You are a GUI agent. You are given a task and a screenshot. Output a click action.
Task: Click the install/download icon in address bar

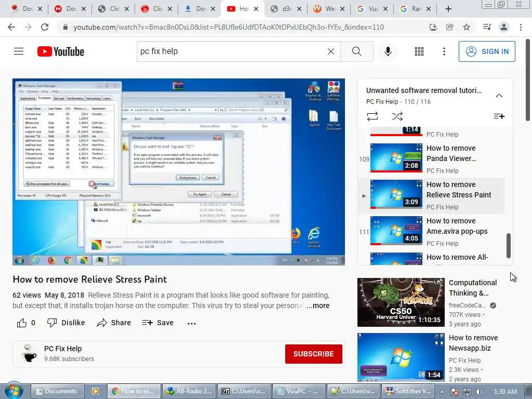tap(433, 27)
